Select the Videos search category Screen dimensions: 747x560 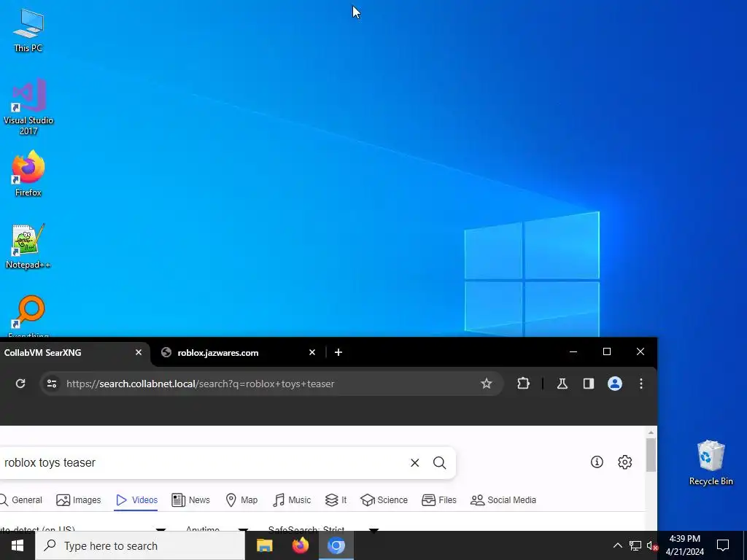point(136,500)
